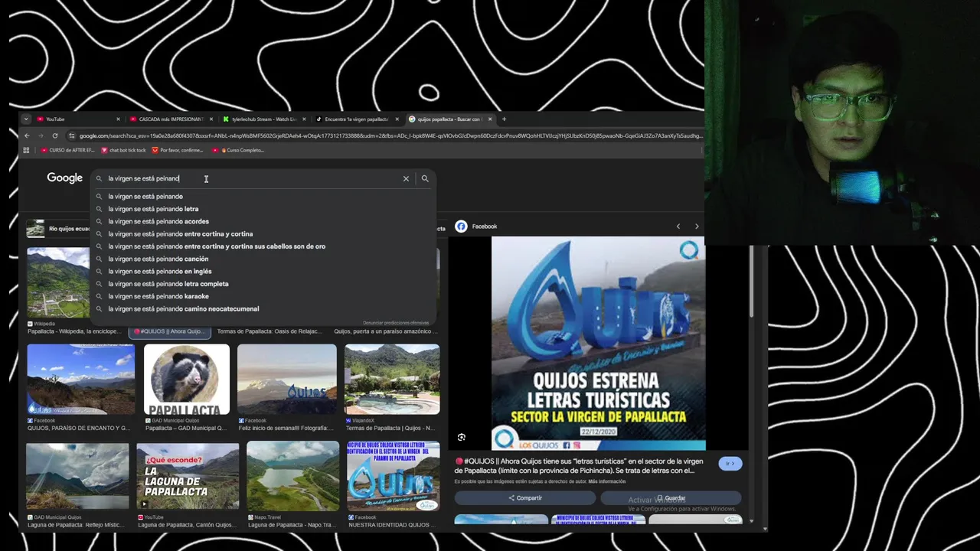The width and height of the screenshot is (980, 551).
Task: Open the tab search dropdown arrow
Action: click(26, 119)
